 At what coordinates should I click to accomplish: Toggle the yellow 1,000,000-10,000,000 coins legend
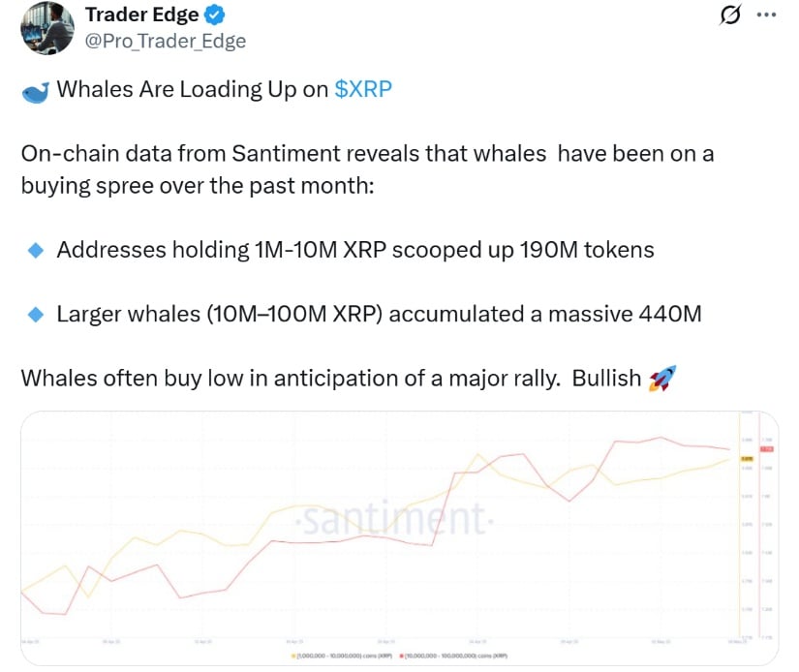342,656
